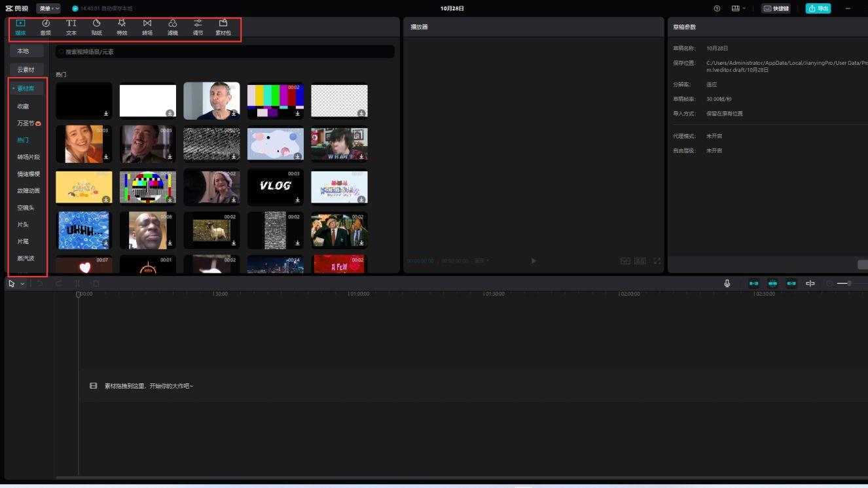
Task: Open the layout dropdown arrow beside 快捷键
Action: point(744,9)
